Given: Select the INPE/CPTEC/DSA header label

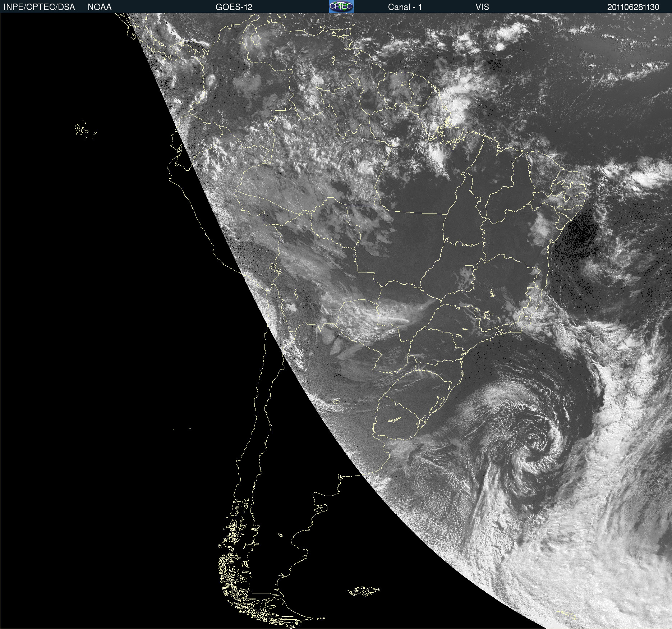Looking at the screenshot, I should click(x=39, y=7).
